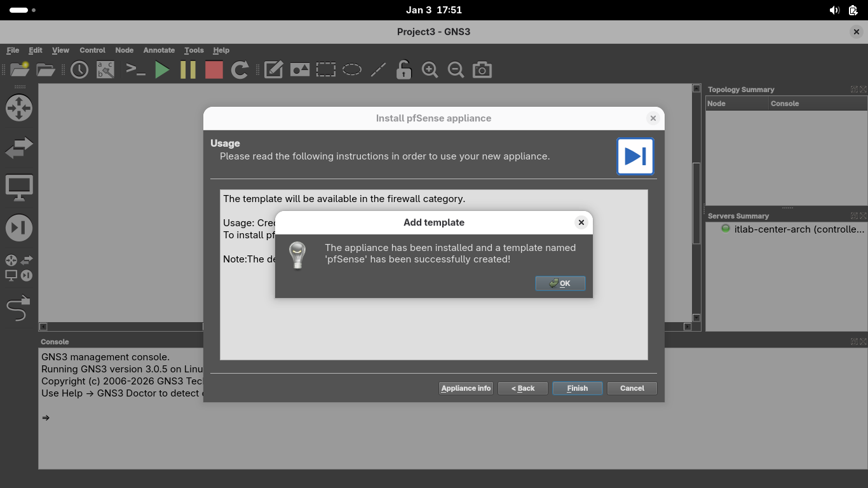Screen dimensions: 868x488
Task: Click the Finish button in wizard
Action: coord(577,388)
